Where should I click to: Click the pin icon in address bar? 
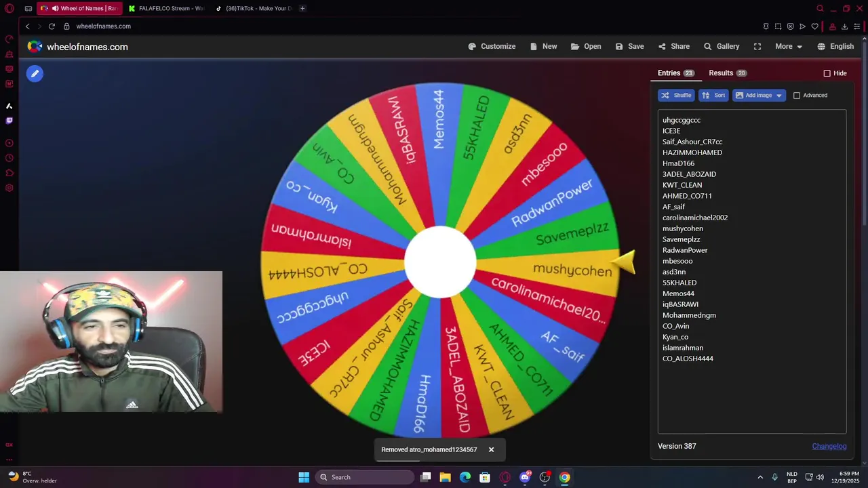[766, 26]
